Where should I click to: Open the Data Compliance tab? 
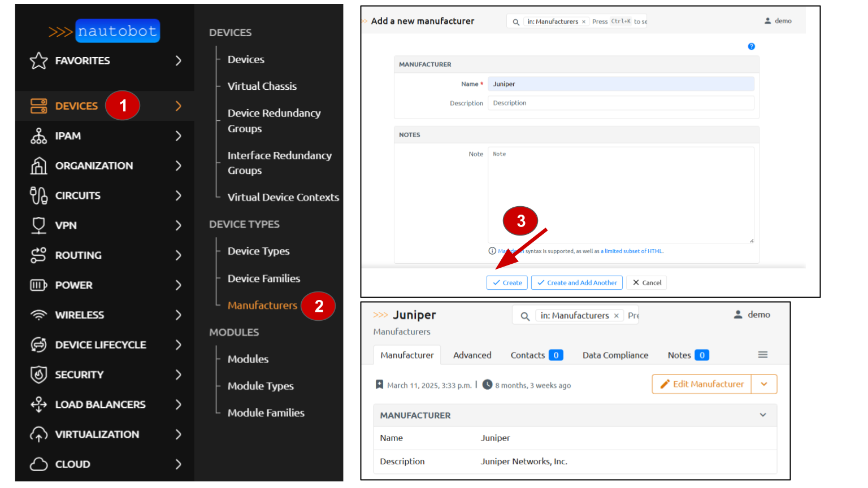tap(615, 355)
